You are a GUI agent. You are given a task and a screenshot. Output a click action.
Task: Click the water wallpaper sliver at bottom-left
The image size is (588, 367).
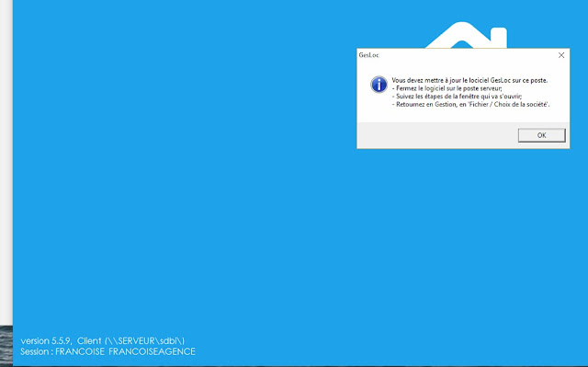click(6, 345)
